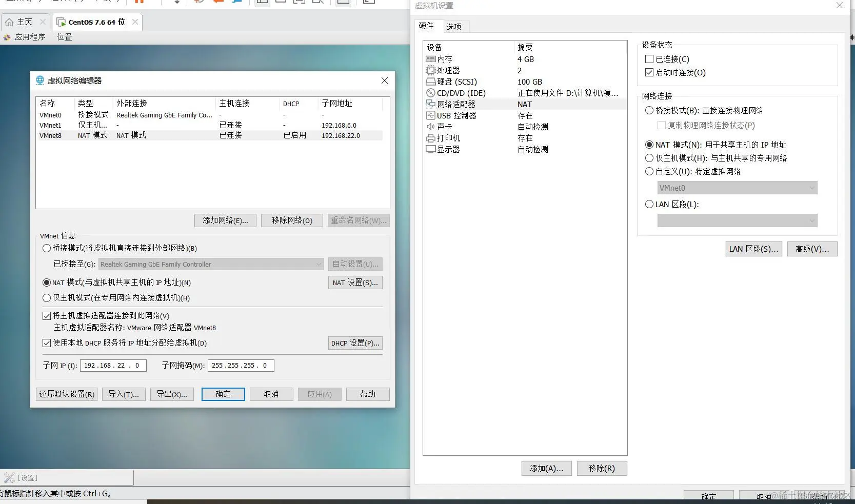
Task: Close the 主页 tab
Action: pos(43,22)
